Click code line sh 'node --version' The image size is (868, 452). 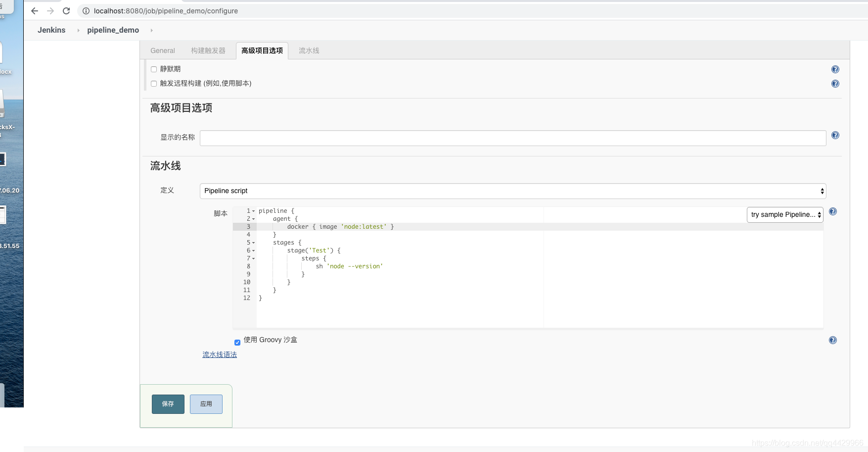click(349, 266)
